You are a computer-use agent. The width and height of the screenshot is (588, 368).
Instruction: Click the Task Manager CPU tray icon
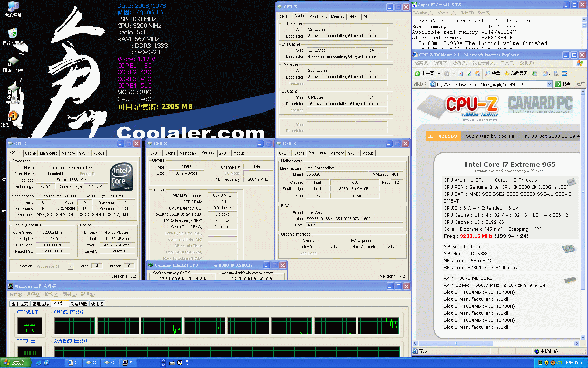click(x=540, y=363)
